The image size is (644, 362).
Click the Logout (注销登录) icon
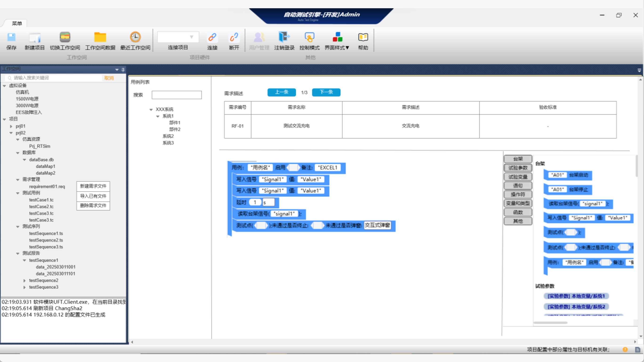284,37
